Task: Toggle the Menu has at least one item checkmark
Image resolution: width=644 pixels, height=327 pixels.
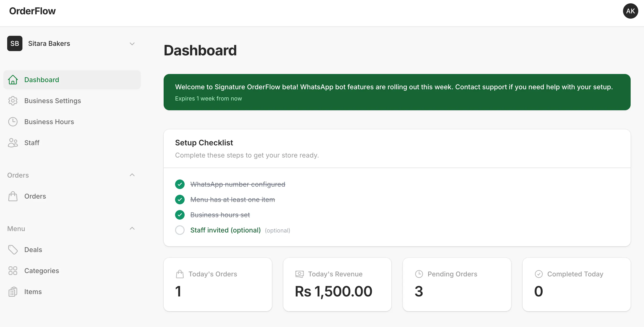Action: (x=180, y=200)
